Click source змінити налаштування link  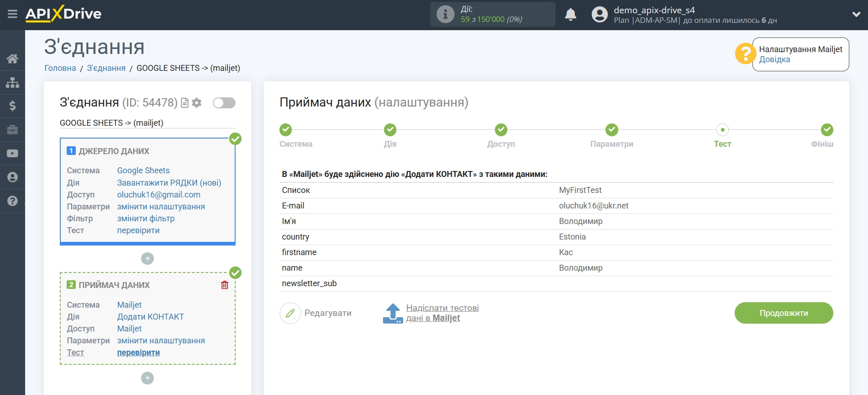tap(161, 207)
